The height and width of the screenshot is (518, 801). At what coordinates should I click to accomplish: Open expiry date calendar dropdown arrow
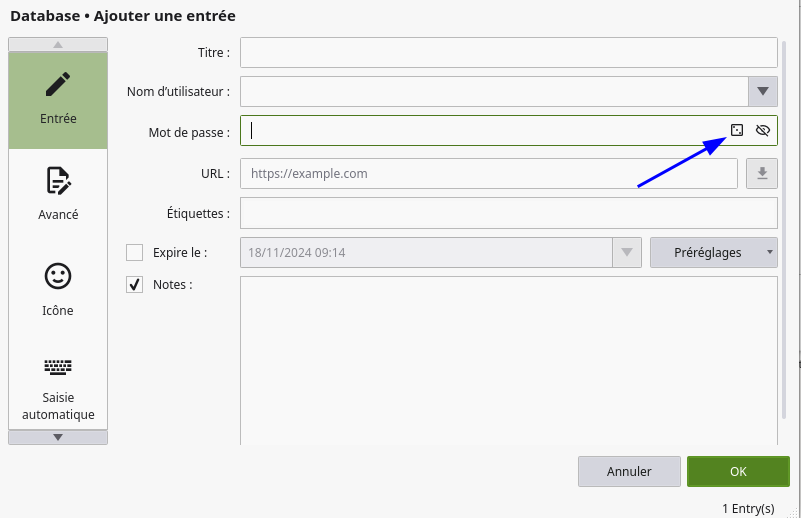coord(627,253)
